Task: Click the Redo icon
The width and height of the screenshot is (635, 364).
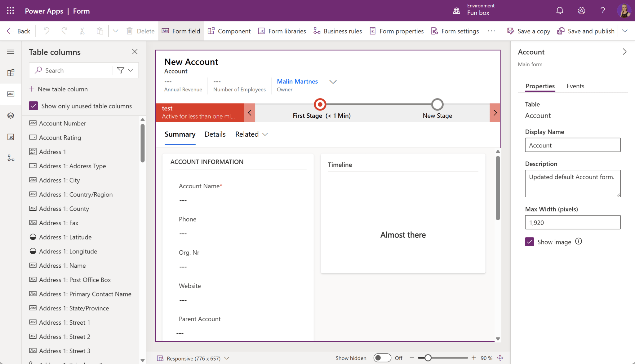Action: coord(64,31)
